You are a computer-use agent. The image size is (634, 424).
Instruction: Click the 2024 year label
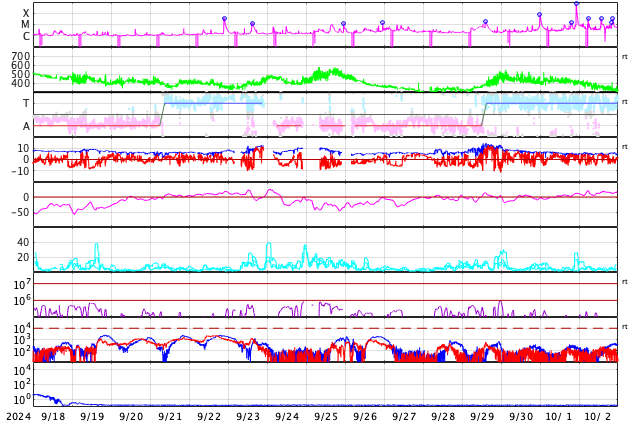(19, 417)
